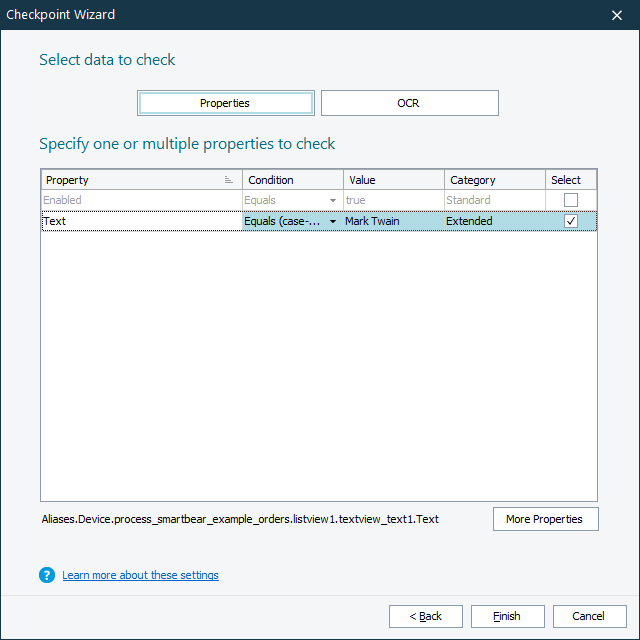Click the More Properties button
This screenshot has width=640, height=640.
(545, 519)
